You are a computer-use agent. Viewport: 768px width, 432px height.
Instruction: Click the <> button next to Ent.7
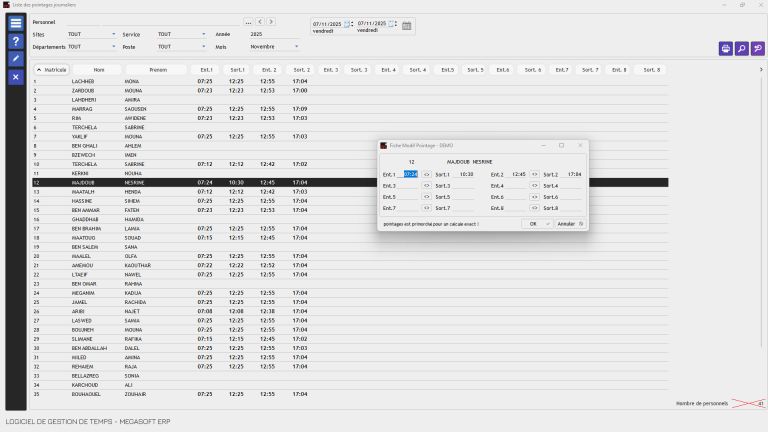[426, 208]
